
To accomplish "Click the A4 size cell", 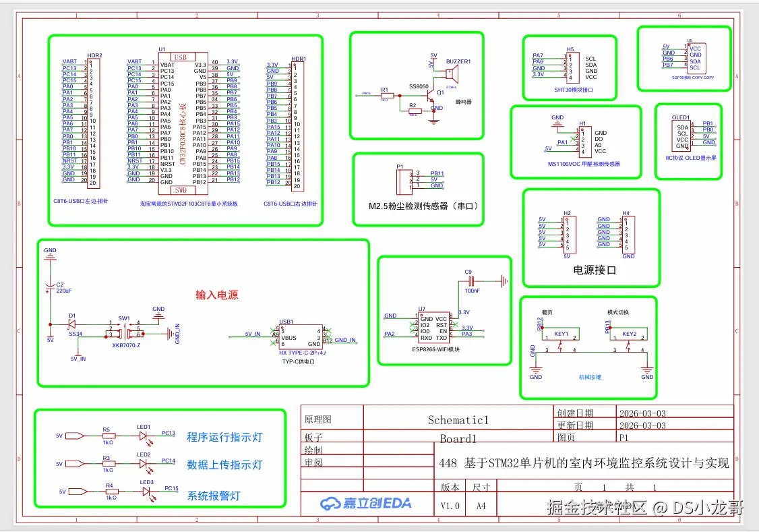I will pos(481,506).
